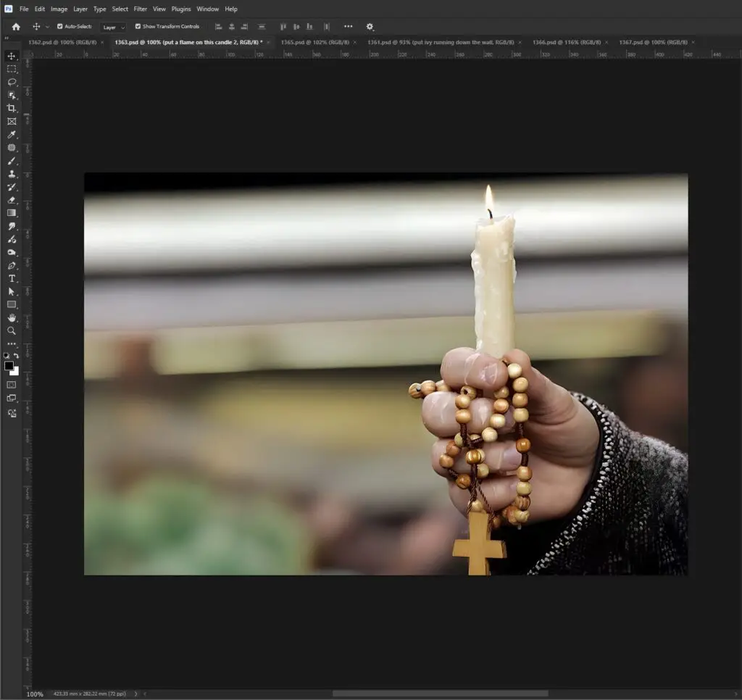Open the Filter menu
Viewport: 742px width, 700px height.
tap(140, 9)
